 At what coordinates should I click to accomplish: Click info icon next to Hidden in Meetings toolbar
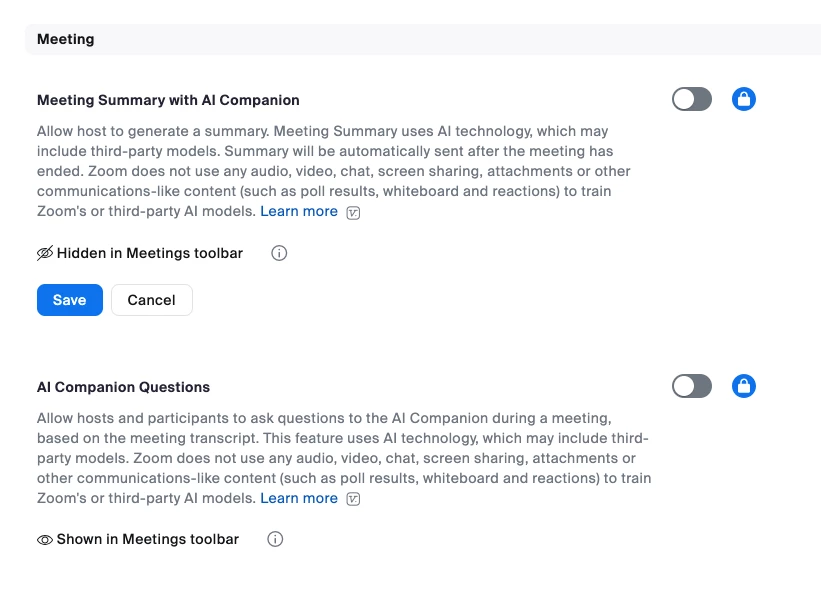pyautogui.click(x=279, y=253)
